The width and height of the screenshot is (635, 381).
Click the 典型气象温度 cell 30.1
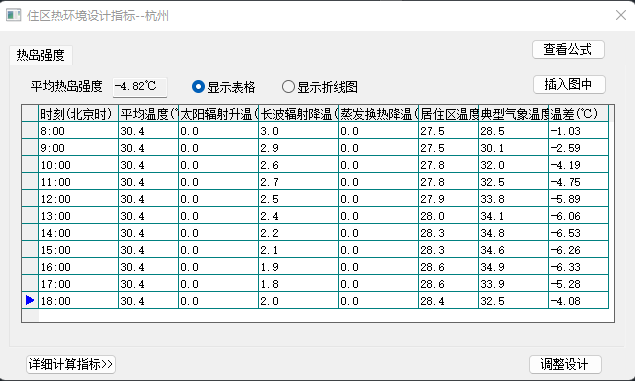(514, 148)
